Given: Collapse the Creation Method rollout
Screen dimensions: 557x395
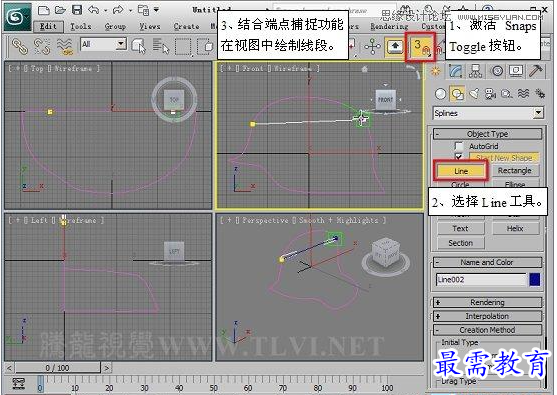Looking at the screenshot, I should [487, 330].
